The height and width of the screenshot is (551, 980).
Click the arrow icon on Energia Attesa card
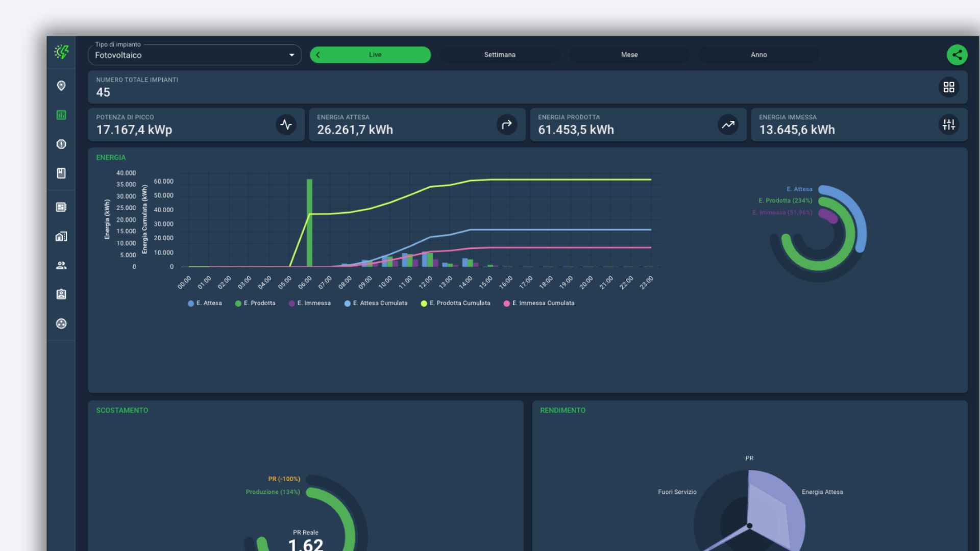[506, 124]
